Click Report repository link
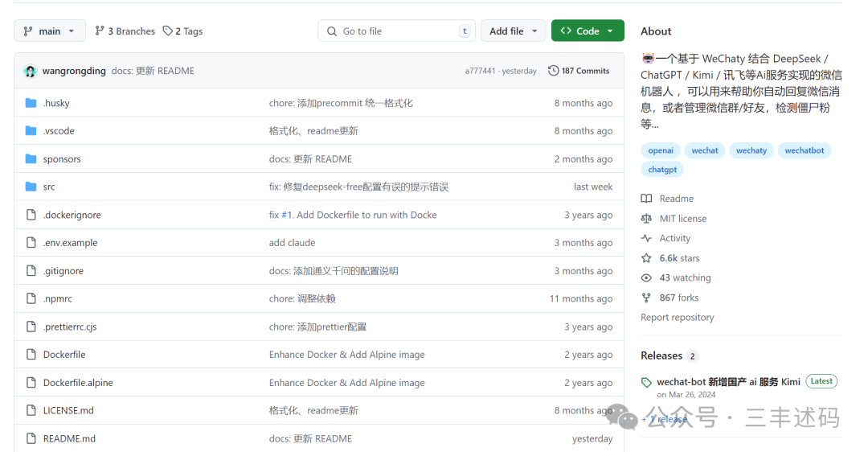 [677, 318]
